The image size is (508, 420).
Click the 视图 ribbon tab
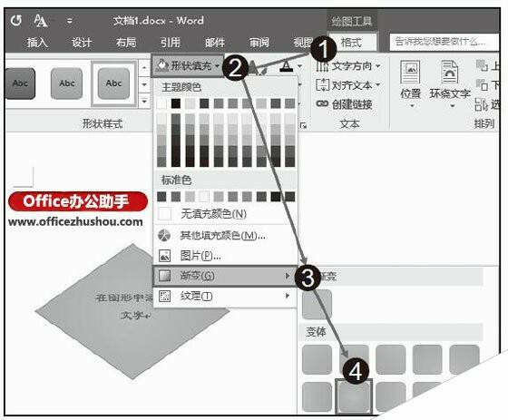[x=303, y=43]
